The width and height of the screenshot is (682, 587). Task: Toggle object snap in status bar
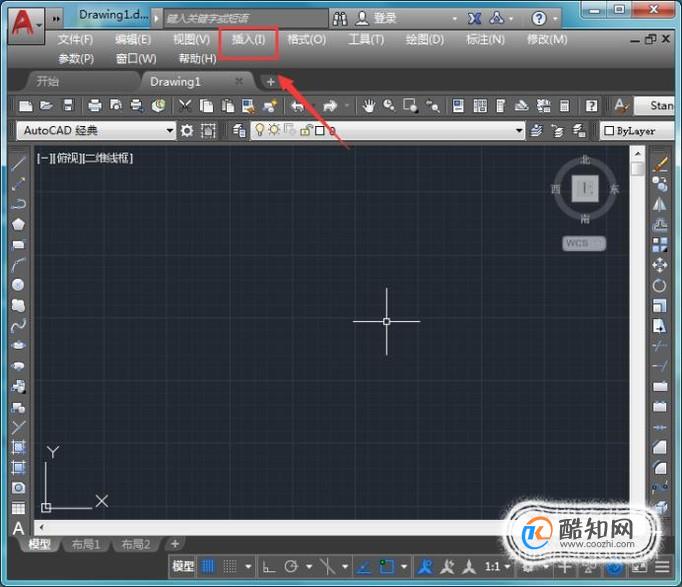(386, 567)
